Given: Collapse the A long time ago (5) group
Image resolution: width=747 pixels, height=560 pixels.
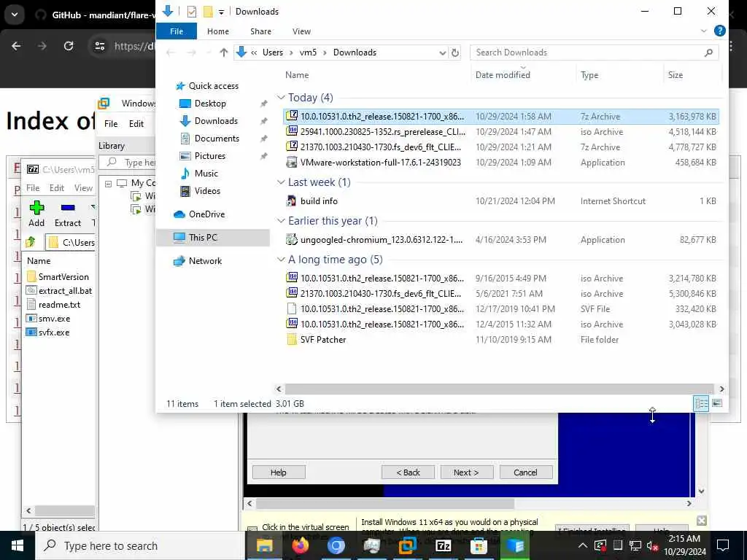Looking at the screenshot, I should (x=281, y=260).
